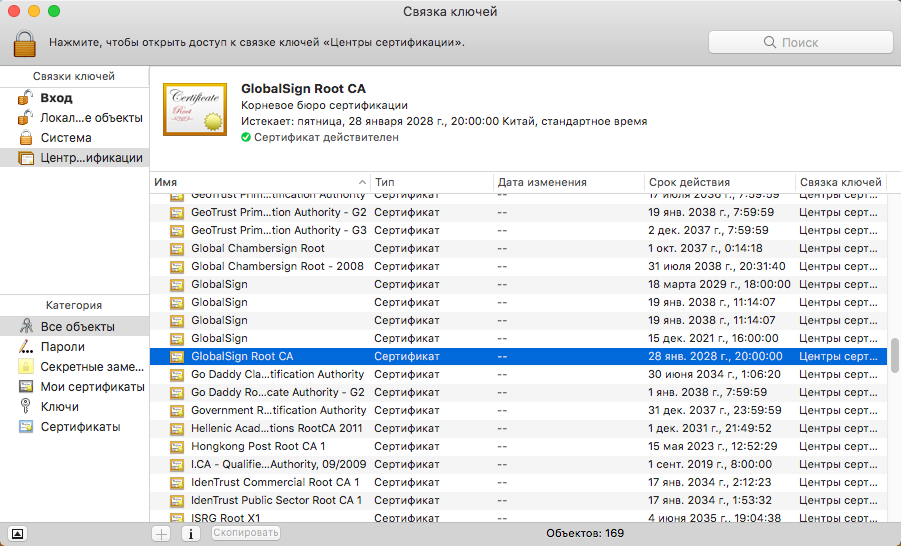
Task: Click the expiry date 31 июля 2038 г., 20:31:40
Action: click(x=717, y=266)
